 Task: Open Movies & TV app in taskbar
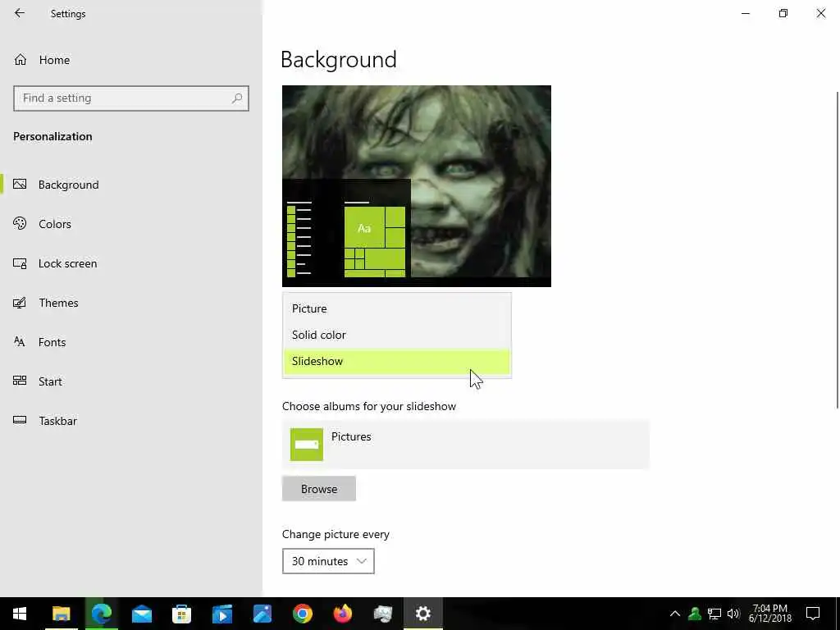(221, 614)
